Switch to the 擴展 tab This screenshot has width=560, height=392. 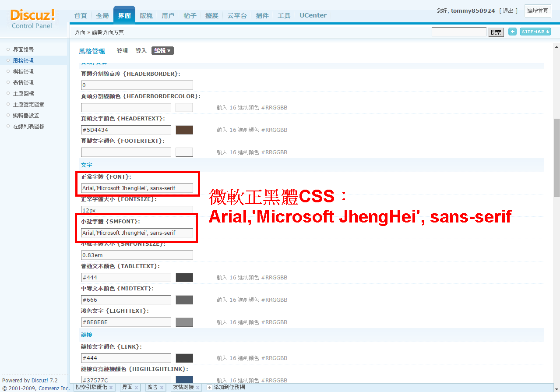pyautogui.click(x=212, y=15)
